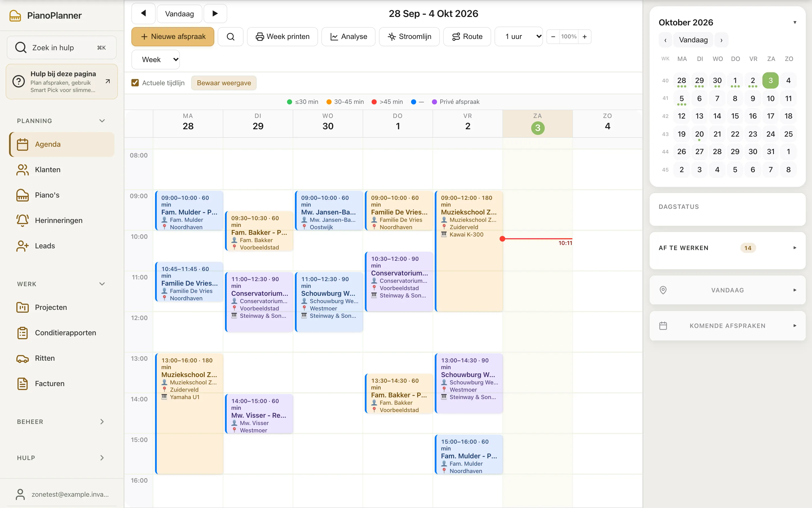This screenshot has height=508, width=812.
Task: Click the magnifier search button in toolbar
Action: pos(231,37)
